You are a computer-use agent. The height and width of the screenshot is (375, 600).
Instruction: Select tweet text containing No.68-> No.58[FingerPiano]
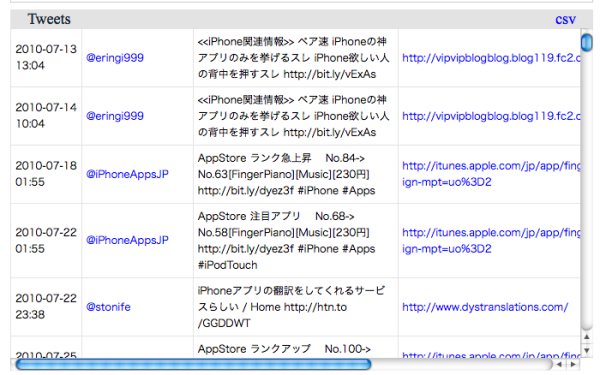pos(286,240)
